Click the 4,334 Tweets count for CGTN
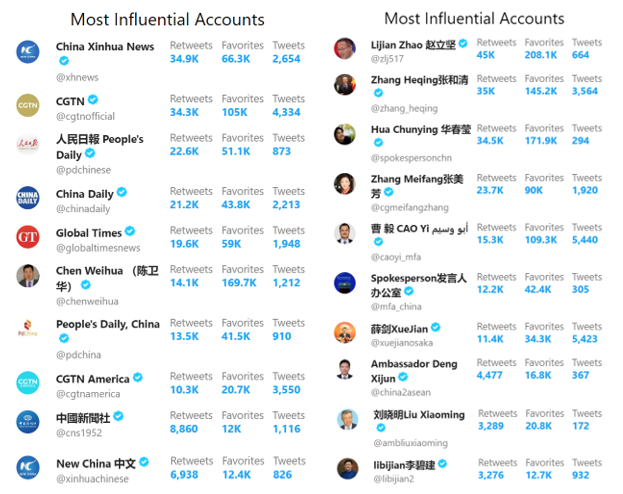Image resolution: width=623 pixels, height=494 pixels. pyautogui.click(x=286, y=112)
